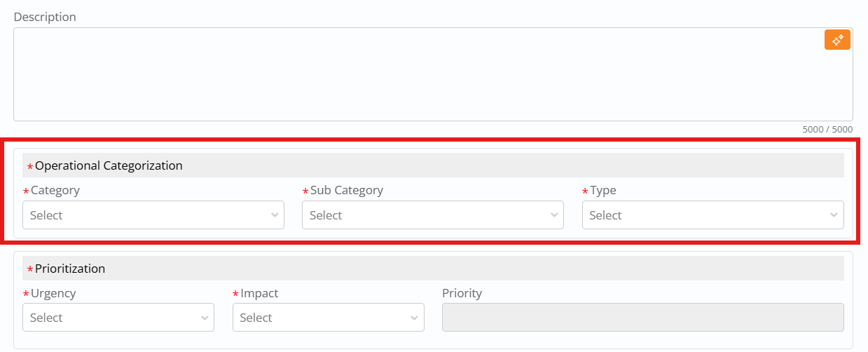Click the red asterisk beside Operational Categorization
This screenshot has width=868, height=352.
tap(29, 167)
